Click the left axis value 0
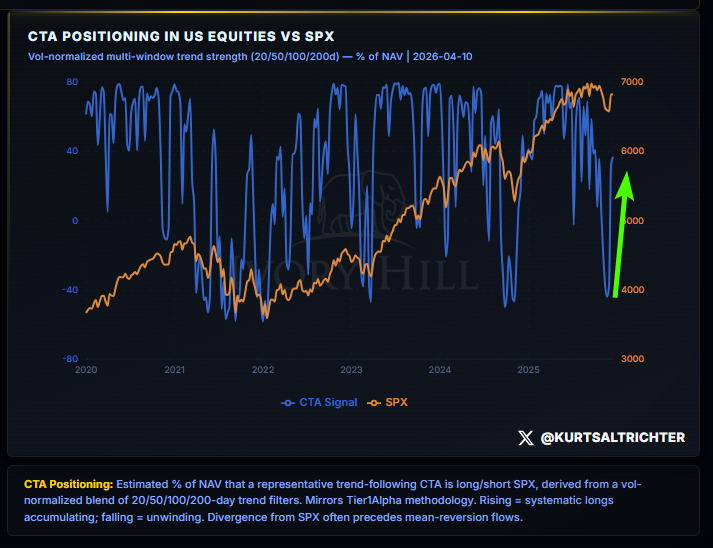The image size is (713, 548). 75,221
